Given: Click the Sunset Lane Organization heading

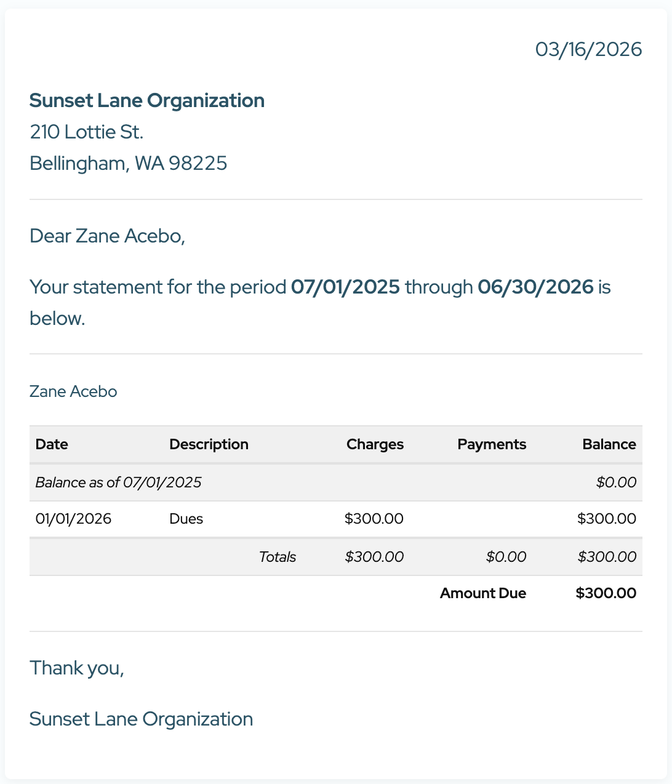Looking at the screenshot, I should (x=147, y=100).
